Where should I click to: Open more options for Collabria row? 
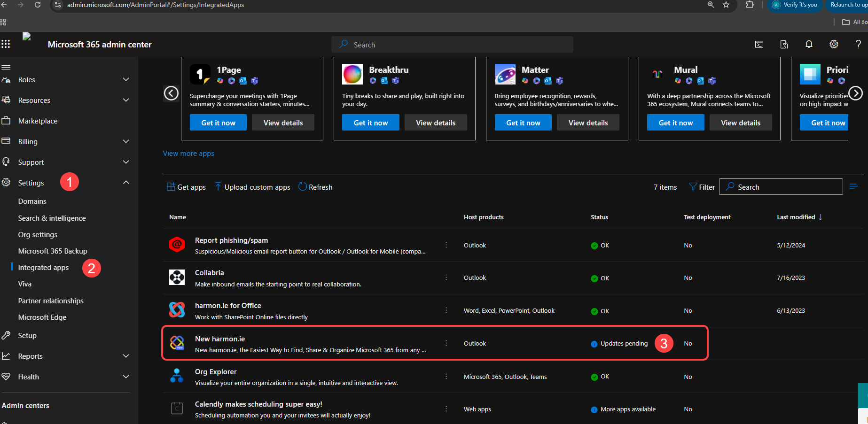tap(446, 278)
